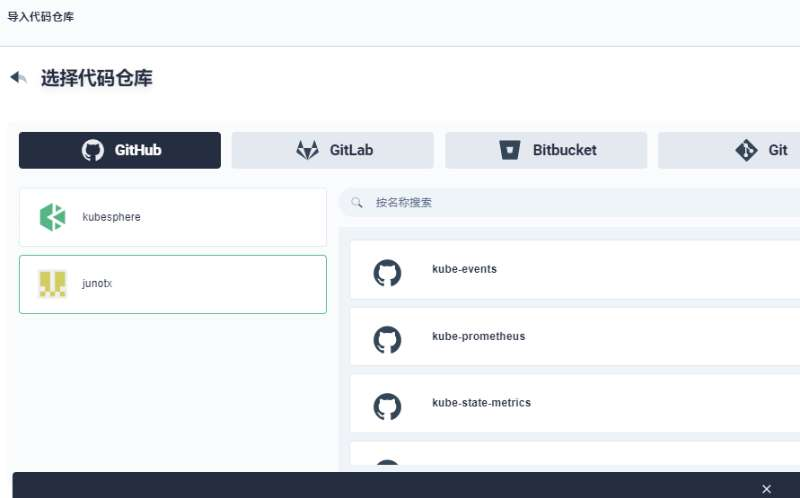The width and height of the screenshot is (800, 498).
Task: Switch to the Git tab
Action: (729, 150)
